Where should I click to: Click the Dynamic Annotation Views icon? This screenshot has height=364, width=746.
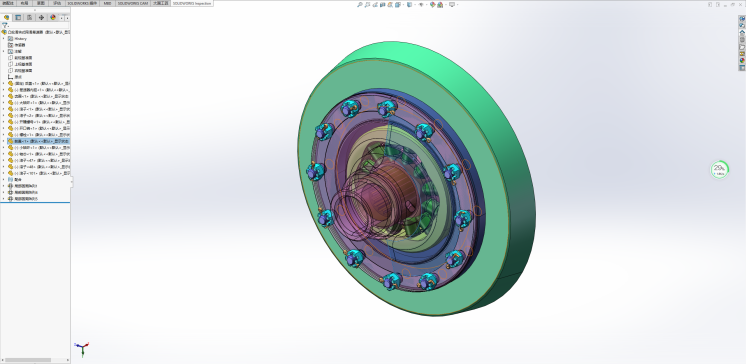click(390, 5)
